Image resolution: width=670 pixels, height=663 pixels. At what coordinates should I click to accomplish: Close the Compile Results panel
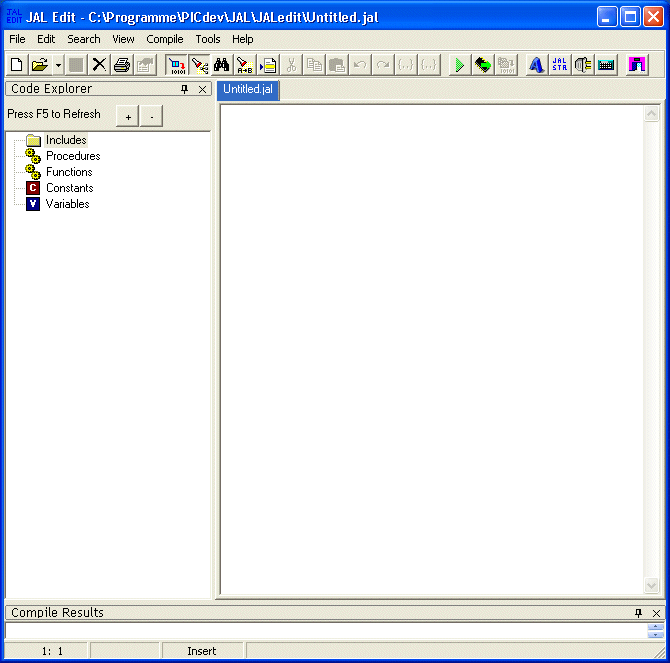(x=657, y=613)
